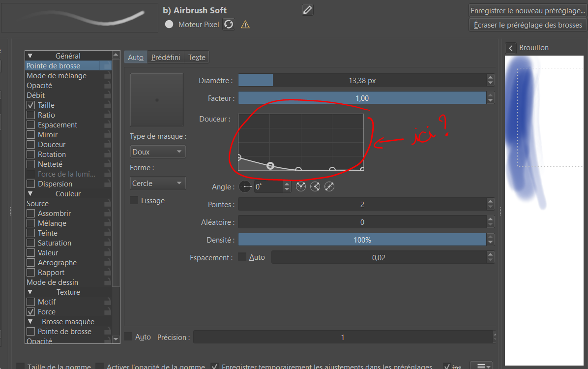Switch to the Prédéfini tab

(166, 58)
